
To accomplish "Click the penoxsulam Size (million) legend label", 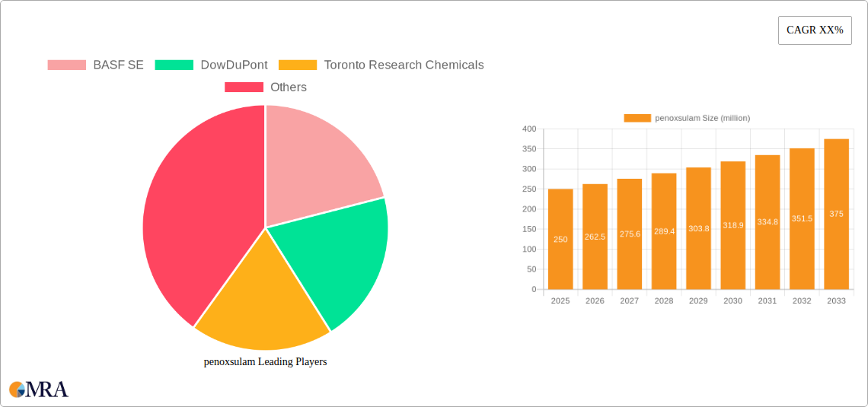I will pyautogui.click(x=703, y=119).
